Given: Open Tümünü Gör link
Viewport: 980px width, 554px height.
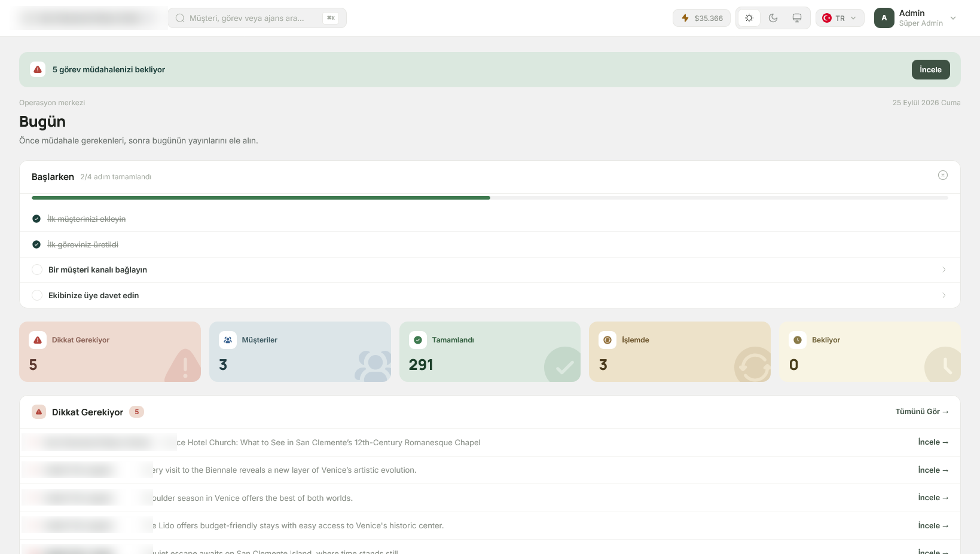Looking at the screenshot, I should point(921,412).
